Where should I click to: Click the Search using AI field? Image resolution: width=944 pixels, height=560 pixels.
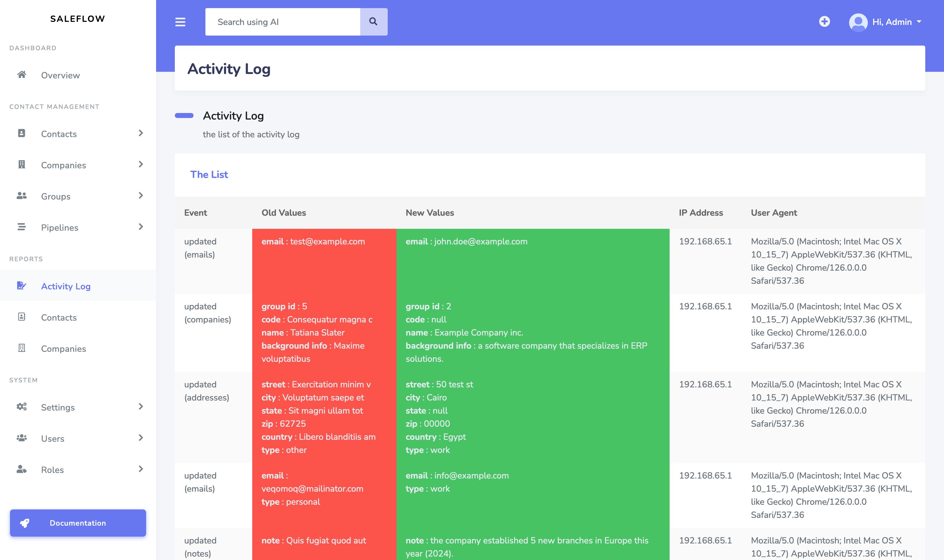[x=283, y=22]
